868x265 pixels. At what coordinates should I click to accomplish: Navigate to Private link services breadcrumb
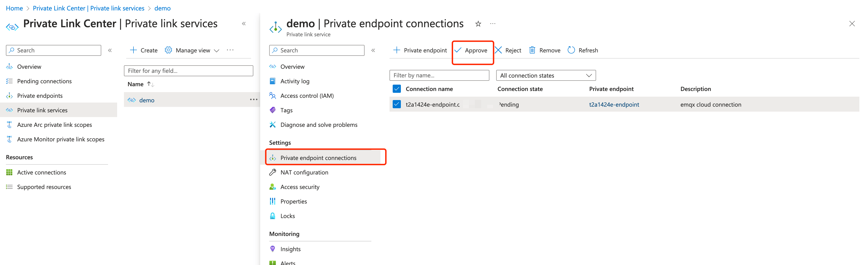(x=89, y=8)
